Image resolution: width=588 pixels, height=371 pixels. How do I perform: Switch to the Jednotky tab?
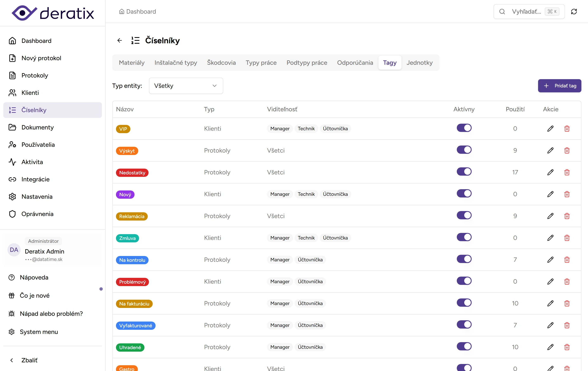tap(419, 63)
